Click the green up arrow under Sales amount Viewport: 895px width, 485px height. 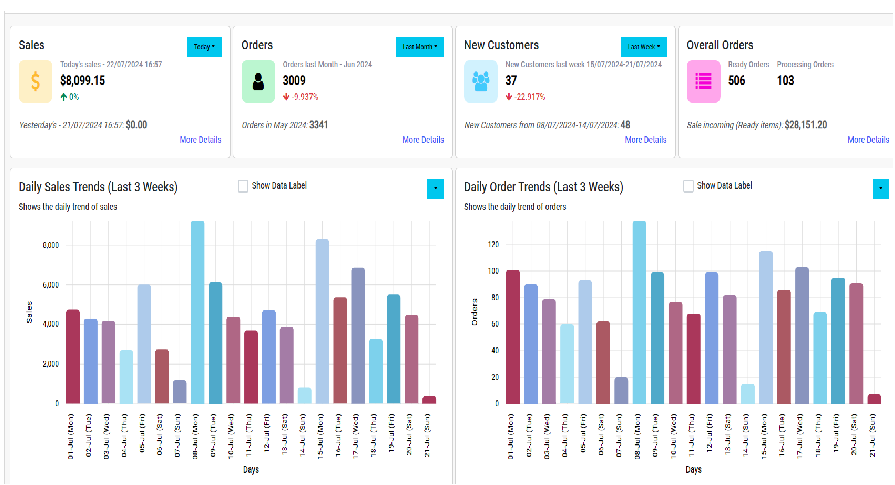point(64,97)
